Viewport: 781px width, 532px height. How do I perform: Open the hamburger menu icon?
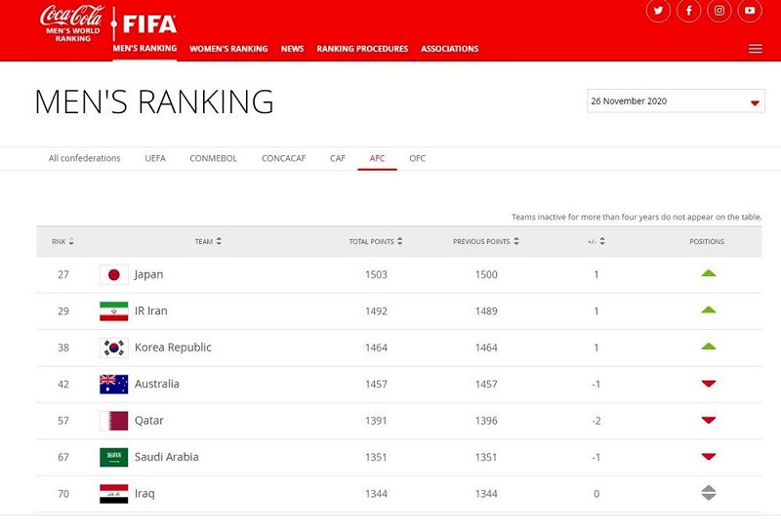[755, 49]
